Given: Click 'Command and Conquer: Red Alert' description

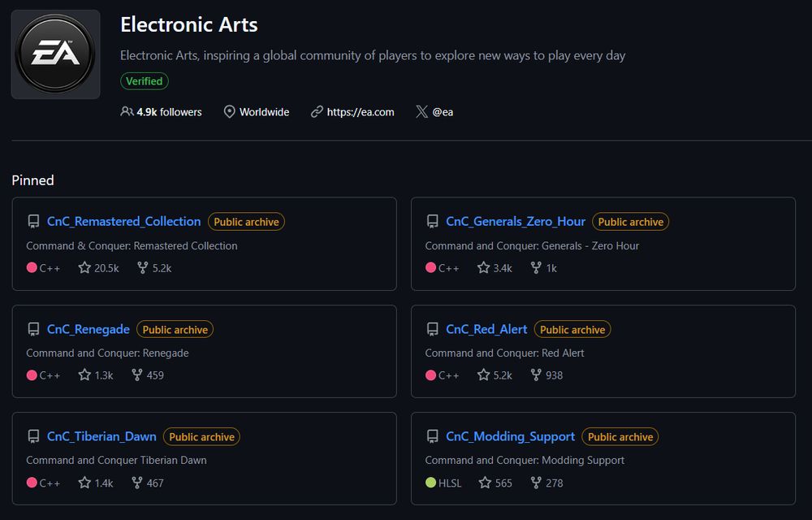Looking at the screenshot, I should pyautogui.click(x=504, y=353).
